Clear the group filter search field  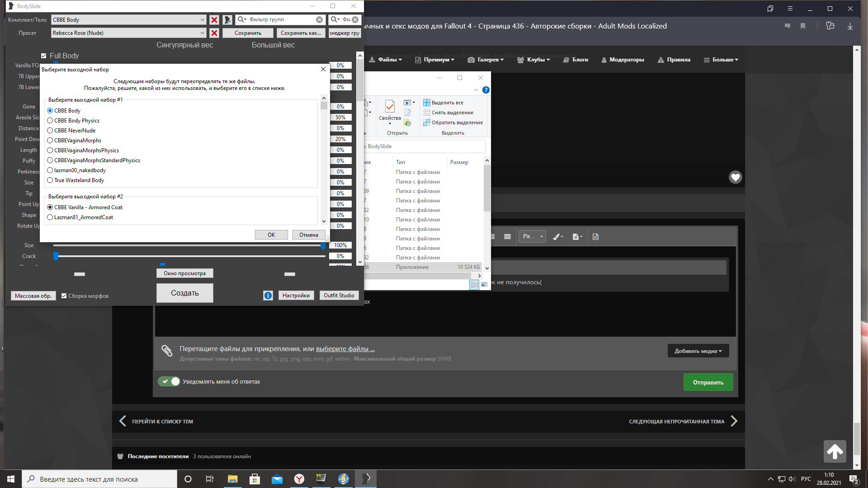(319, 20)
